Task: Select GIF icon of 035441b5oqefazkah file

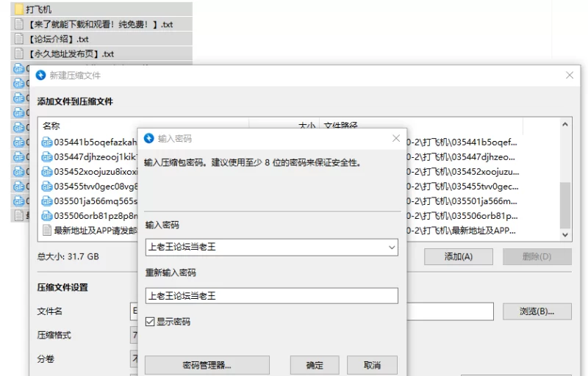Action: [47, 142]
